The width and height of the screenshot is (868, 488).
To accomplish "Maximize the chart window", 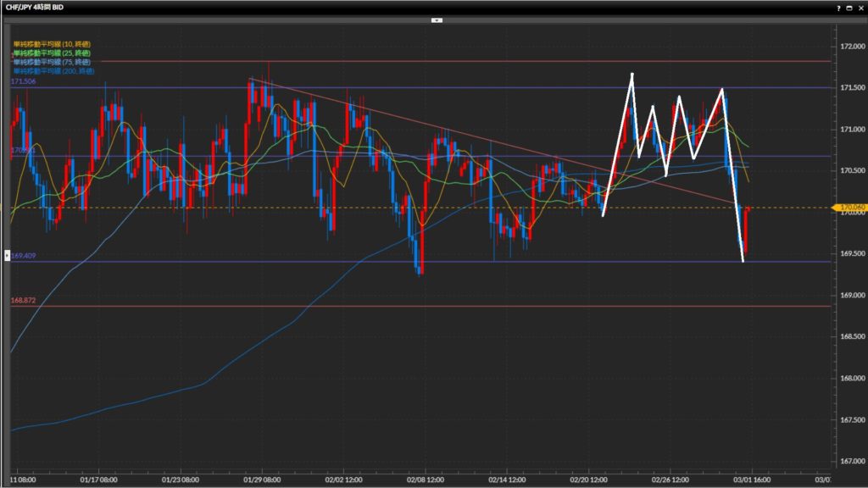I will coord(848,7).
